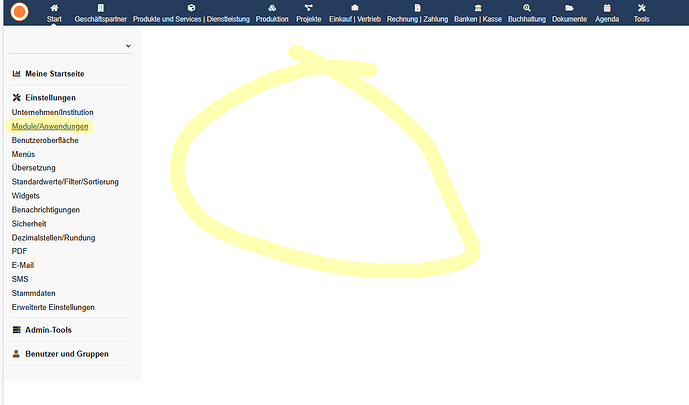Screen dimensions: 689x405
Task: Open Menüs settings
Action: [23, 154]
